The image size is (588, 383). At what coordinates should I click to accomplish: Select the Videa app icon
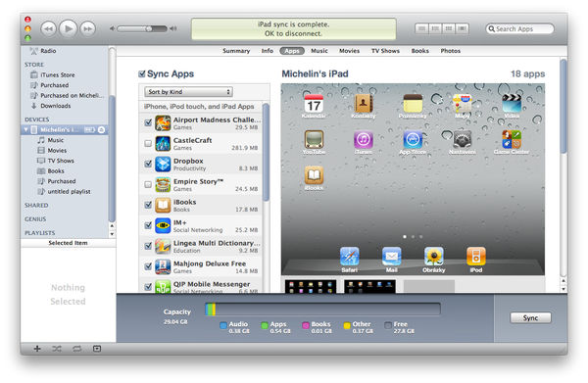point(512,104)
